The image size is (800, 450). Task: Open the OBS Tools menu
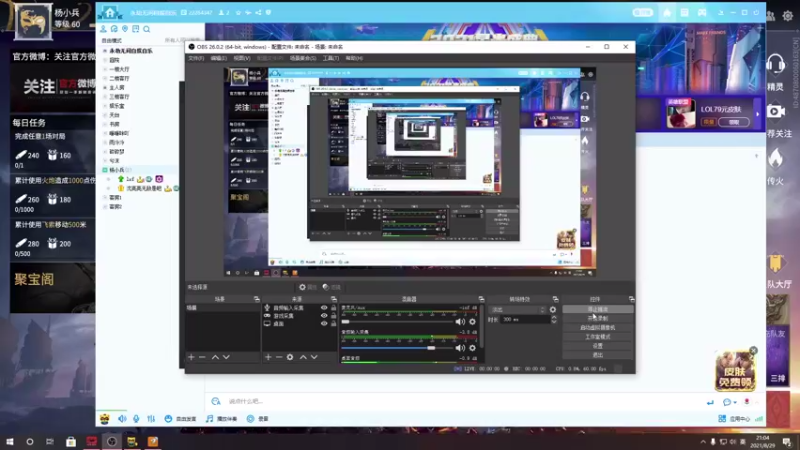(331, 58)
